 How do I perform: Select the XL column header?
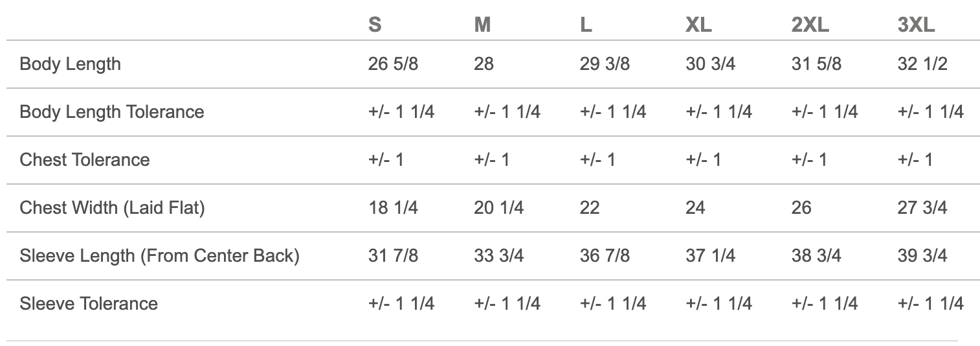[698, 25]
